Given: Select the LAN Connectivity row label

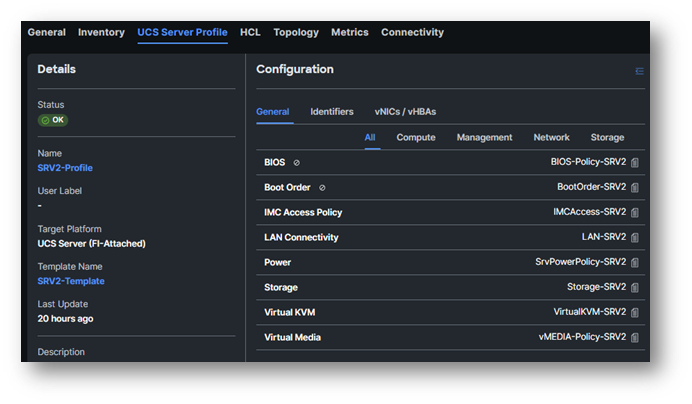Looking at the screenshot, I should [301, 238].
